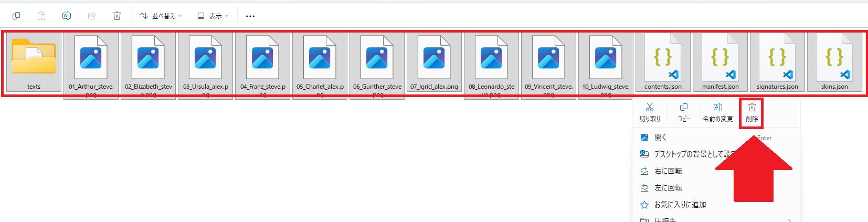Image resolution: width=868 pixels, height=222 pixels.
Task: Click the trash delete icon in the top toolbar
Action: (117, 16)
